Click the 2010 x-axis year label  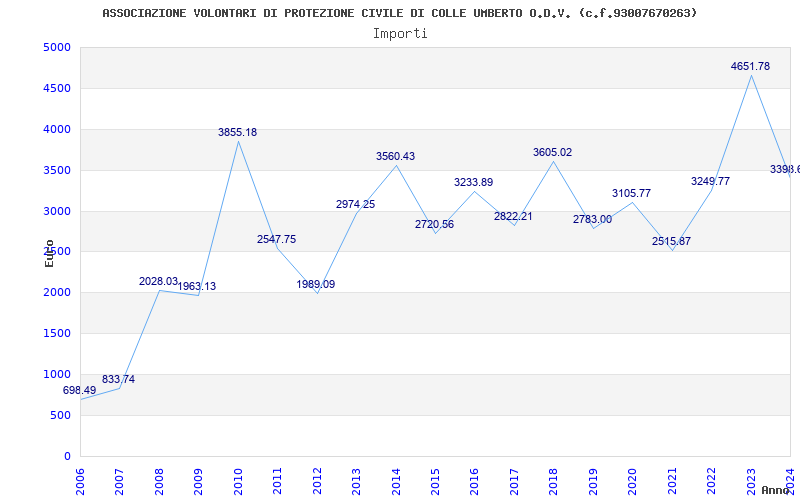tap(238, 482)
